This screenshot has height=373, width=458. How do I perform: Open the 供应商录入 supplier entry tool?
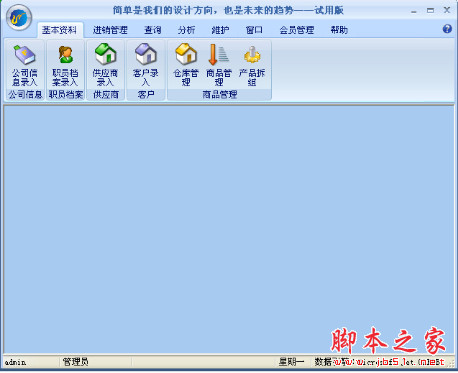105,65
